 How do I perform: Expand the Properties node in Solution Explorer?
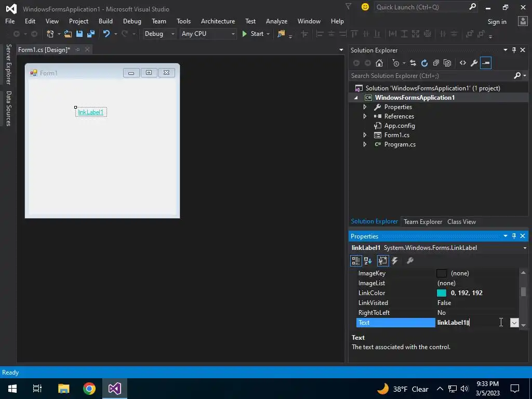coord(365,107)
